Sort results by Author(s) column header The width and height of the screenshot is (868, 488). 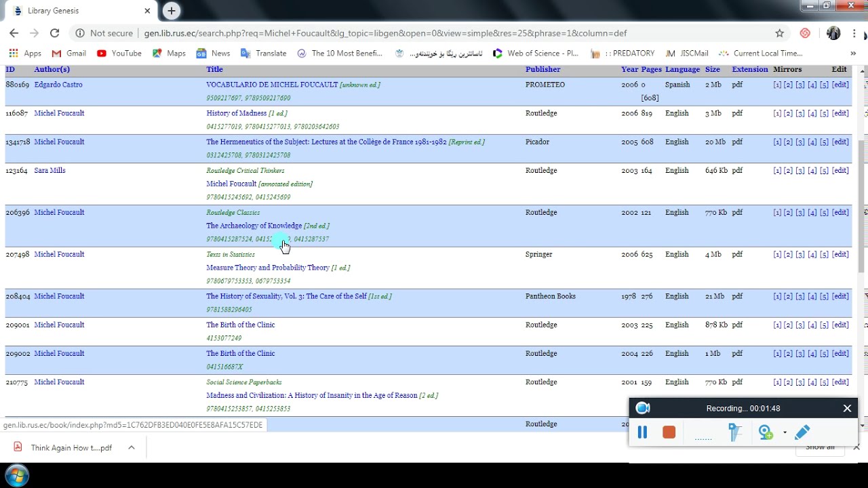52,69
